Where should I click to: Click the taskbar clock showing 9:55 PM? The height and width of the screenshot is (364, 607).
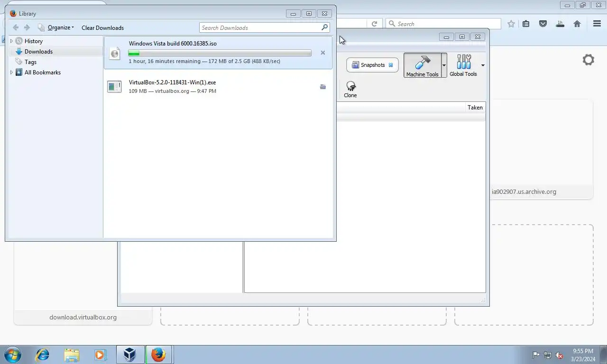click(583, 355)
